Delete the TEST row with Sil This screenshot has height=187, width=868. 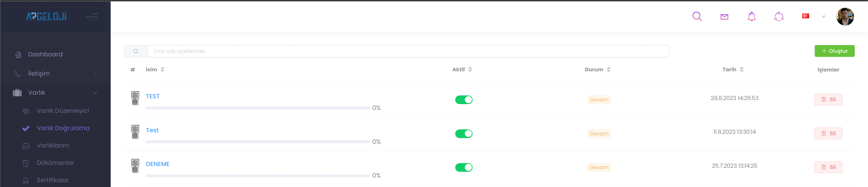coord(828,99)
